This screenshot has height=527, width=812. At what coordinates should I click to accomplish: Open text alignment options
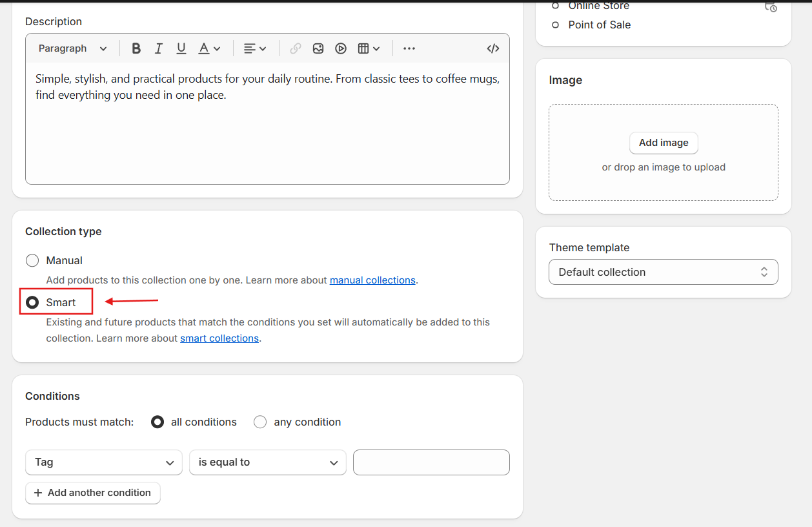click(x=255, y=48)
